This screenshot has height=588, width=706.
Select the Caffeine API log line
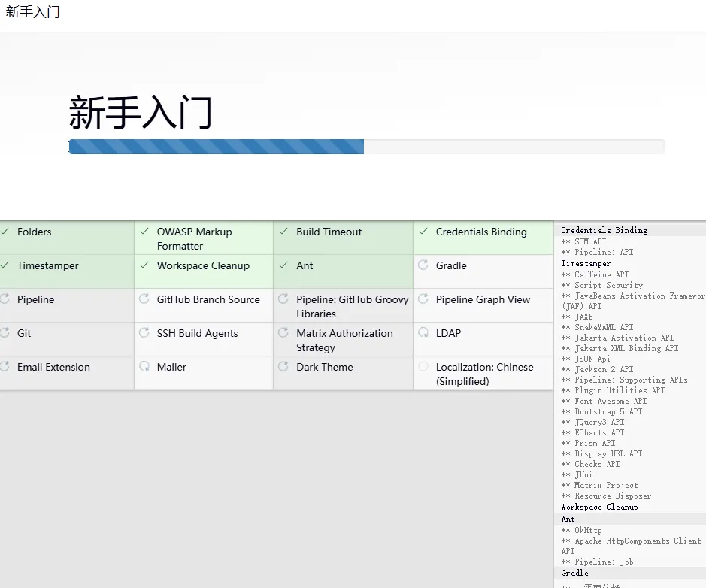[x=595, y=274]
